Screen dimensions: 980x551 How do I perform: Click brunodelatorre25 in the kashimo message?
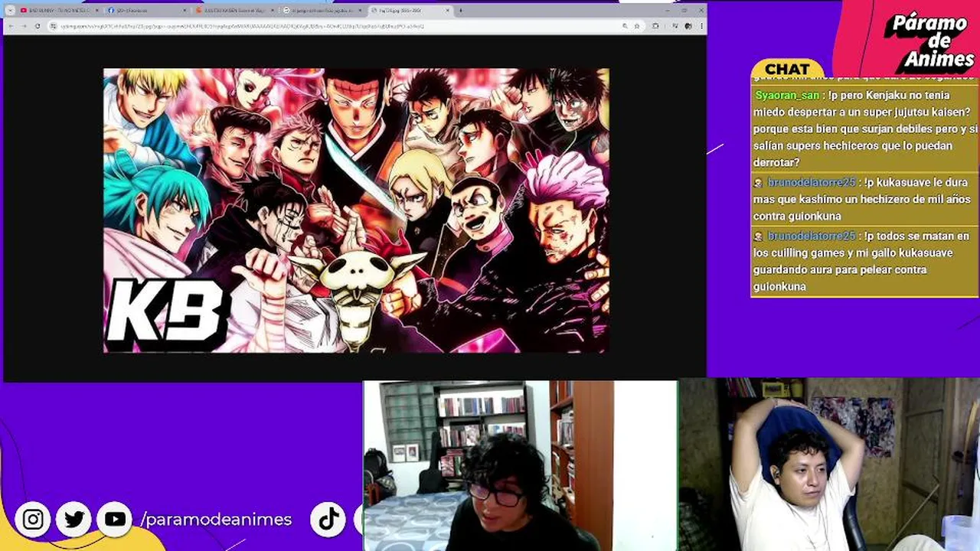click(812, 183)
